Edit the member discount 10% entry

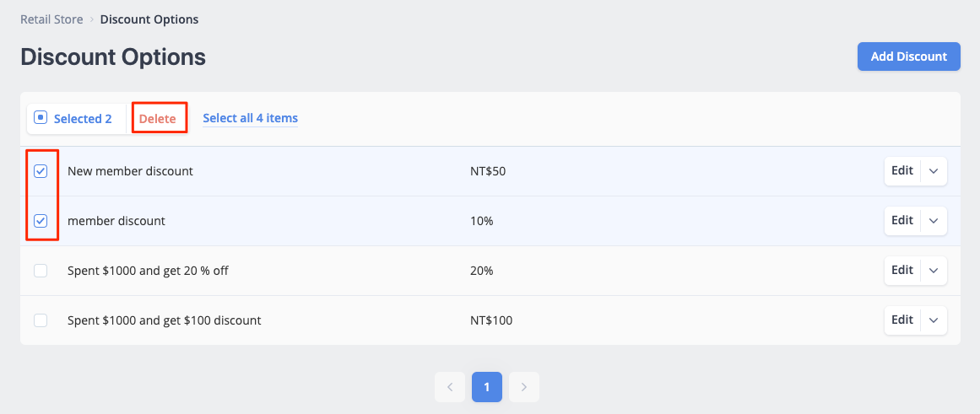tap(902, 220)
